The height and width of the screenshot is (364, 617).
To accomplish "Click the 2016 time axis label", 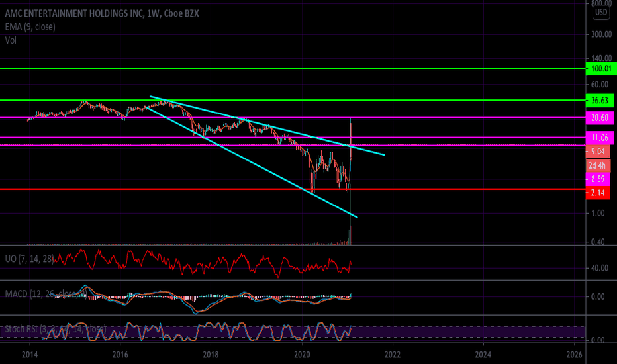I will click(120, 355).
